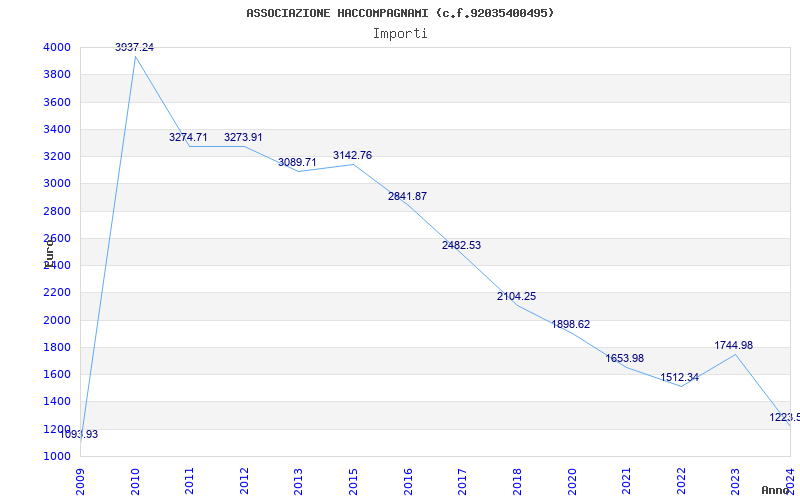Click the 2023 x-axis label

tap(735, 482)
